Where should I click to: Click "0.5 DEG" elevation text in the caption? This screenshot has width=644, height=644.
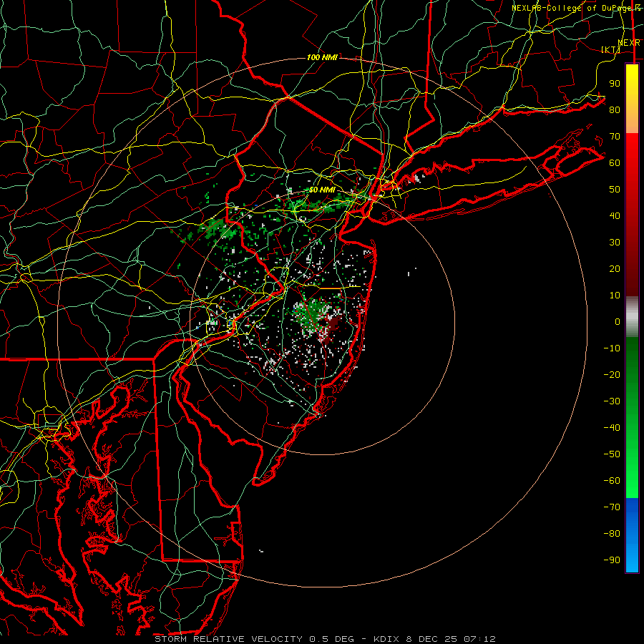[x=331, y=639]
